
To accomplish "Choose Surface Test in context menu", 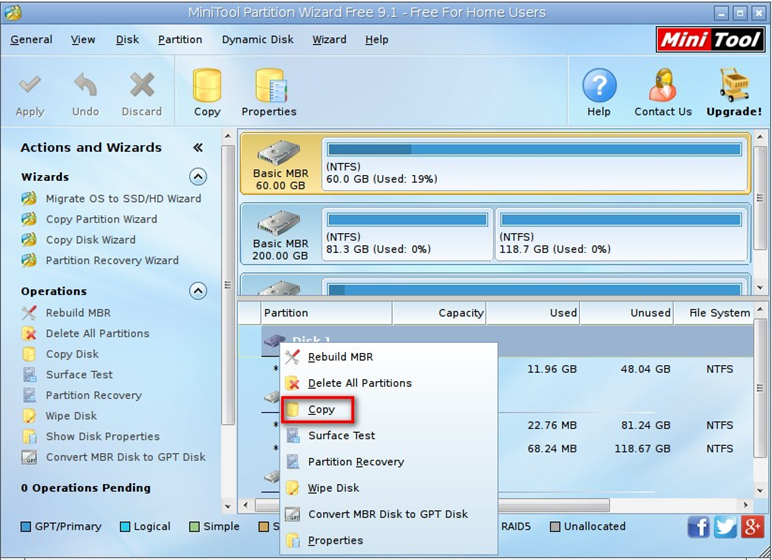I will pos(389,435).
